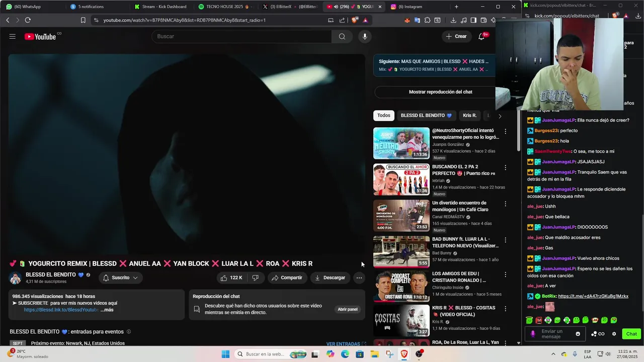Open the extensions puzzle-piece menu

(x=427, y=20)
